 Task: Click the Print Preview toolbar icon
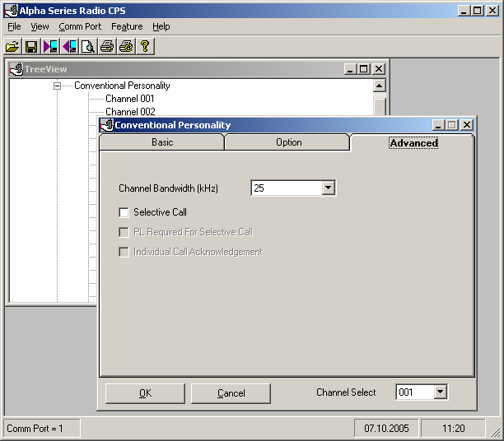click(x=88, y=47)
